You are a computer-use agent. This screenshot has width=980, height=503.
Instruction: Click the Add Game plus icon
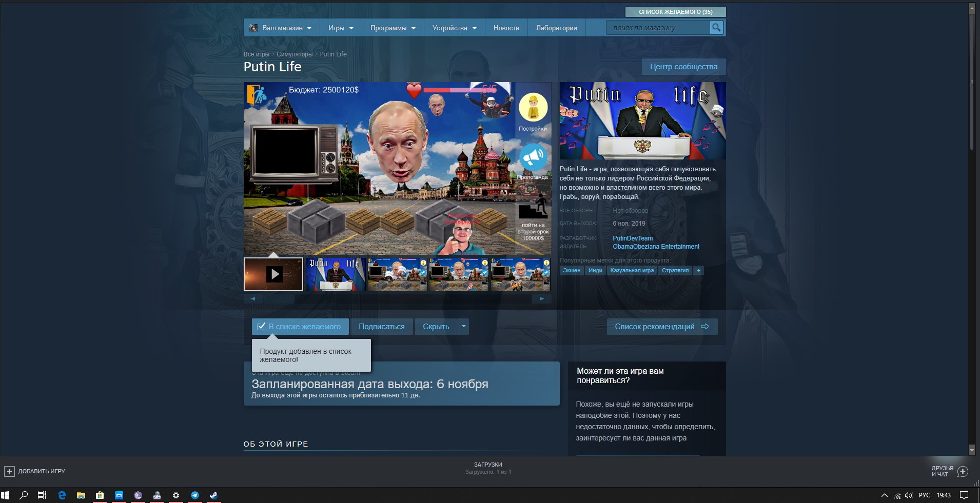9,471
